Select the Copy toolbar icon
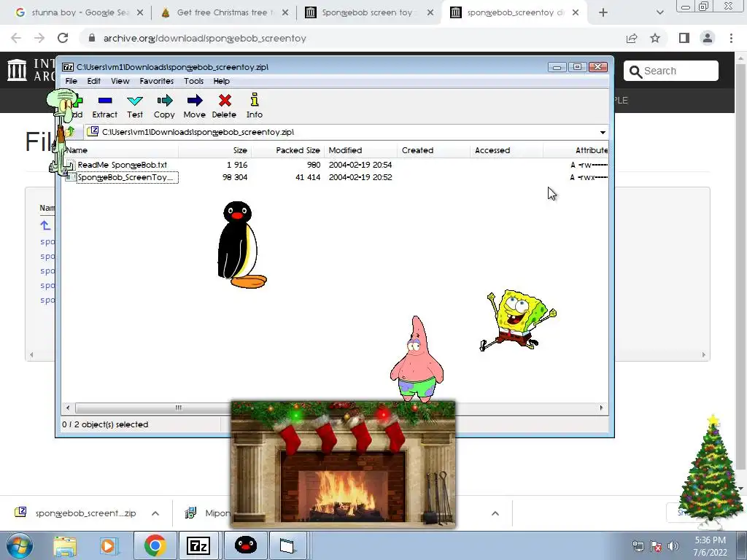 164,106
